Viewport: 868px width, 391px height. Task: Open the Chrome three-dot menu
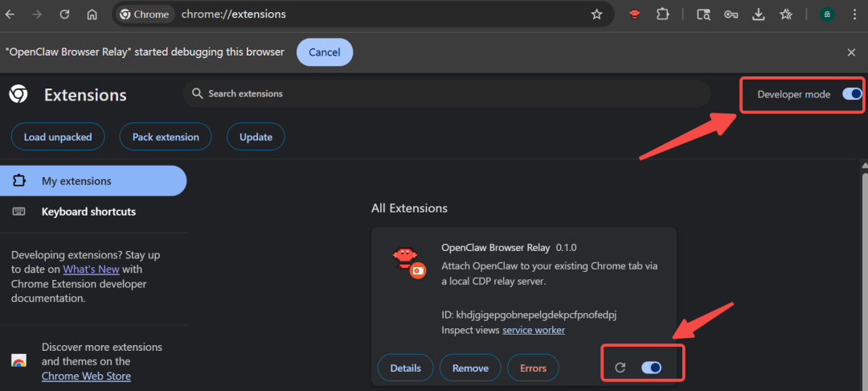tap(854, 14)
